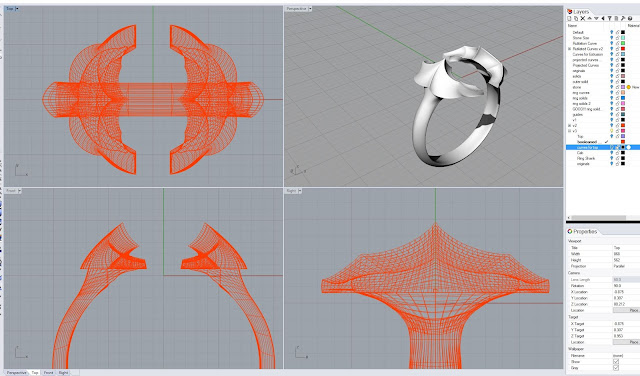Switch to the Right viewport tab

pyautogui.click(x=63, y=372)
